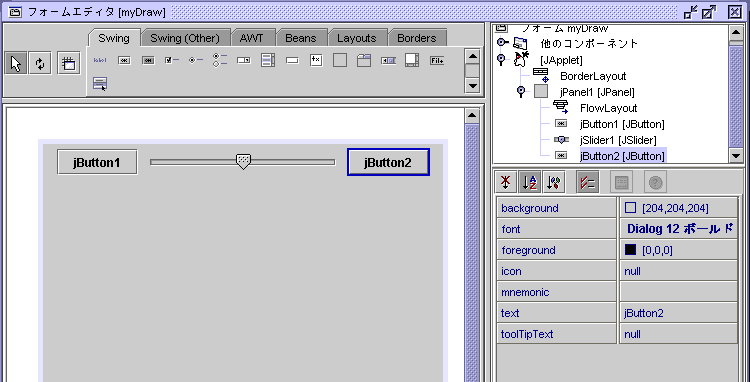The width and height of the screenshot is (750, 382).
Task: Choose the JComboBox palette component
Action: pyautogui.click(x=244, y=60)
